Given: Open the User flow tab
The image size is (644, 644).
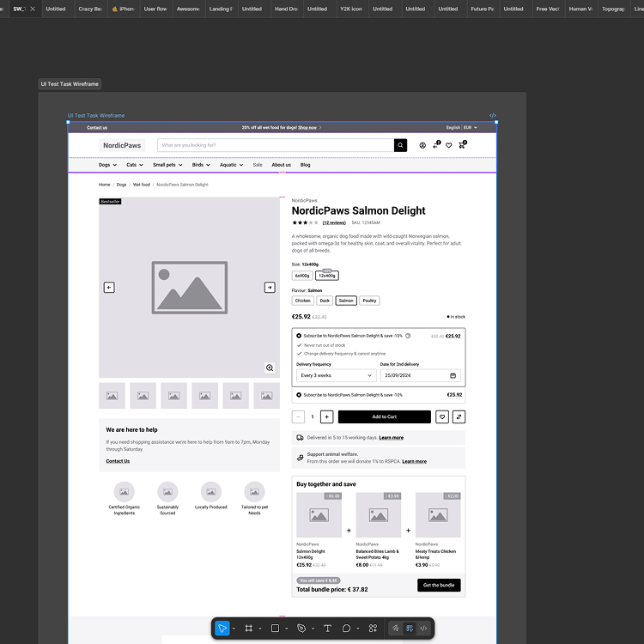Looking at the screenshot, I should click(x=155, y=9).
